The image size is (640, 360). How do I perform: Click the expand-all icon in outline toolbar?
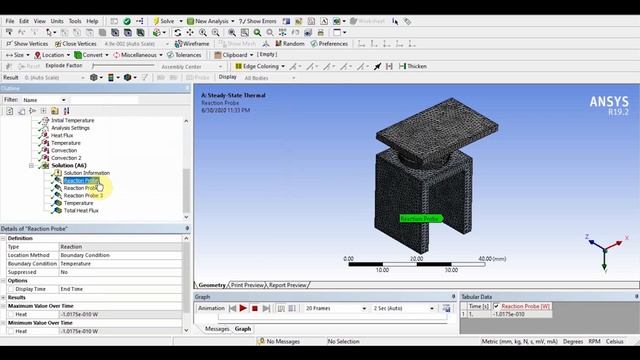(x=44, y=111)
